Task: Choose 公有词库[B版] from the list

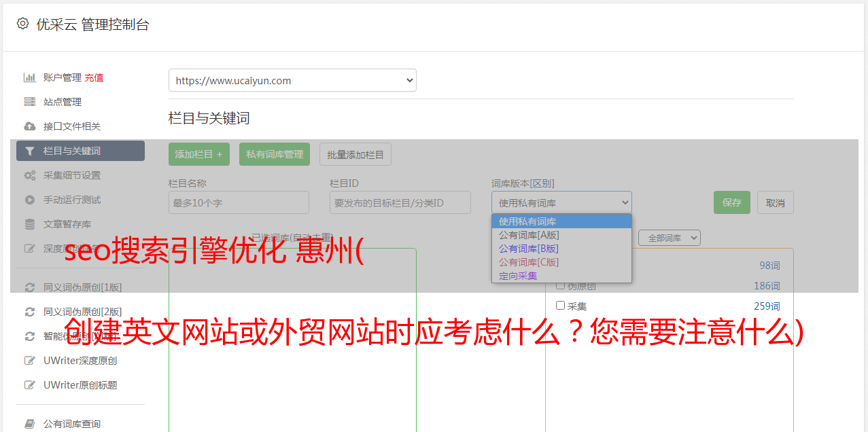Action: pyautogui.click(x=561, y=249)
